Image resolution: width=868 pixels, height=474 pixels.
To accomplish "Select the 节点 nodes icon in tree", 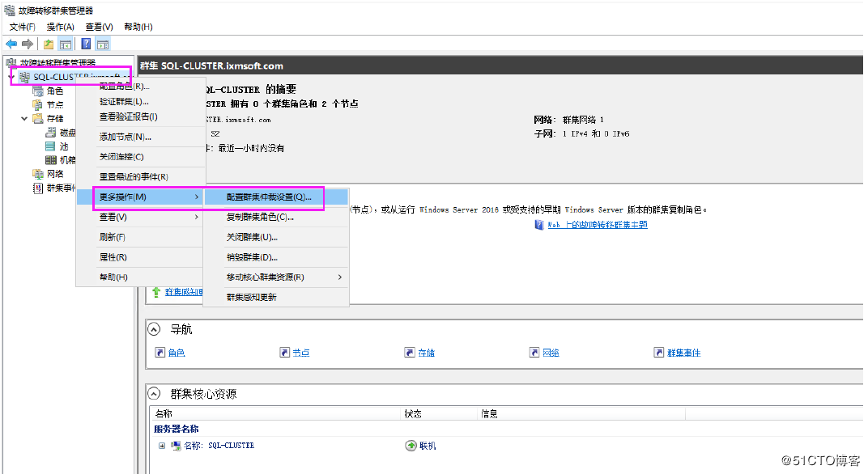I will click(x=38, y=104).
